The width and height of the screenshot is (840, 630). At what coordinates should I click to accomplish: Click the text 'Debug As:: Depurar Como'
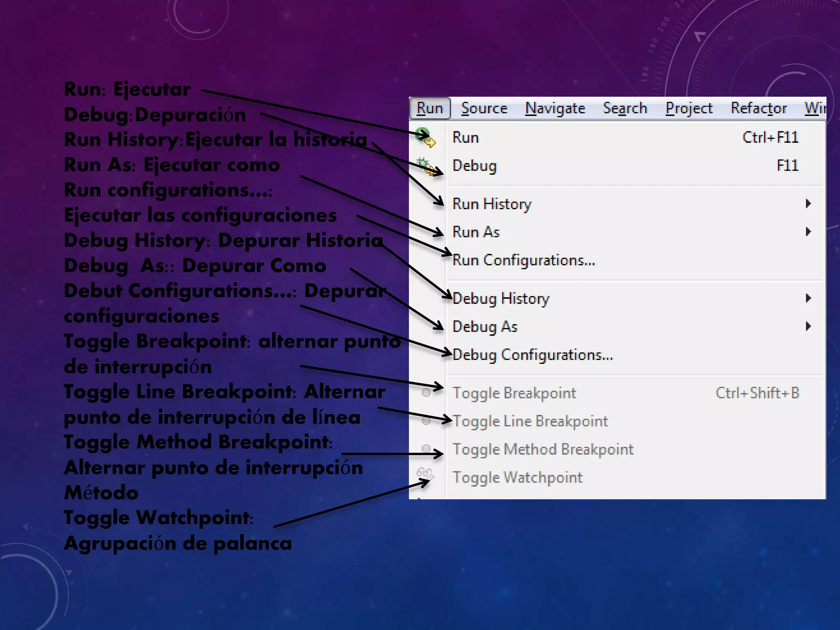point(195,266)
